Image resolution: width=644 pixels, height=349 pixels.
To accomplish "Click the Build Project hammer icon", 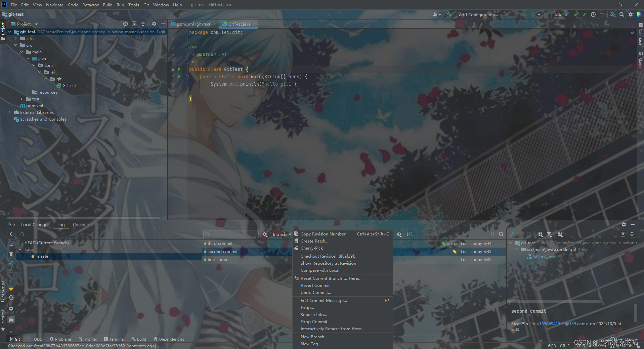I will 449,14.
